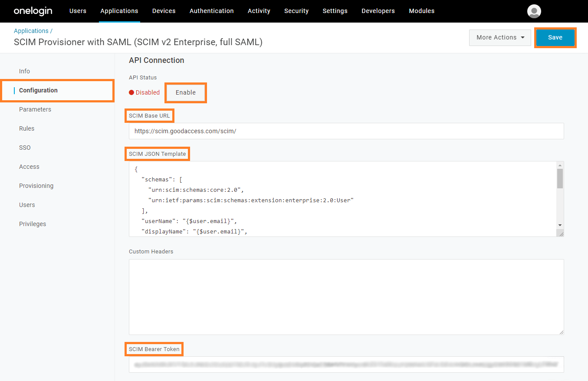Click inside the Custom Headers textarea
Screen dimensions: 588x381
346,297
